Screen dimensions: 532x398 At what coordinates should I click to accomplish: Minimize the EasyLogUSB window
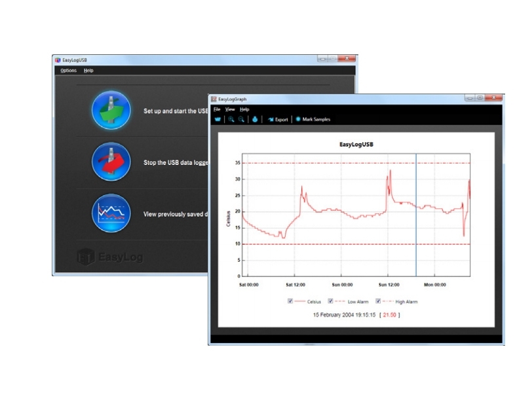322,59
